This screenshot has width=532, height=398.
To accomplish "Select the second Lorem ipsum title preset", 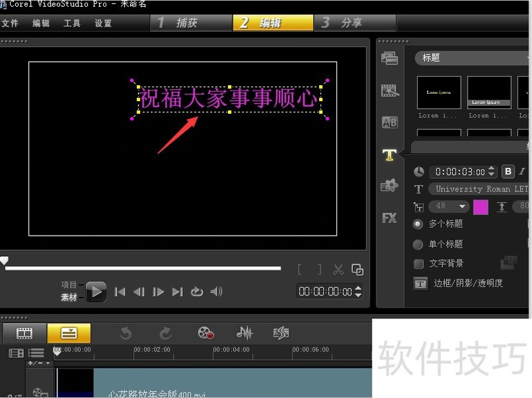I will (x=489, y=93).
